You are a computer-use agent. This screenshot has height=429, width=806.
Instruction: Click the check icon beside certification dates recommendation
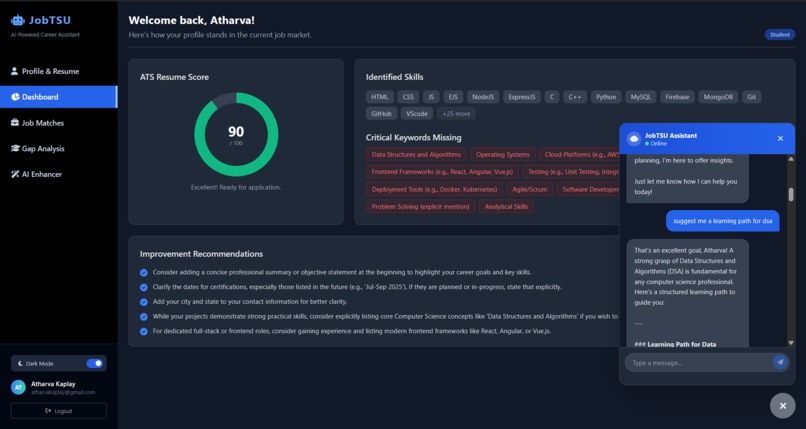(144, 287)
